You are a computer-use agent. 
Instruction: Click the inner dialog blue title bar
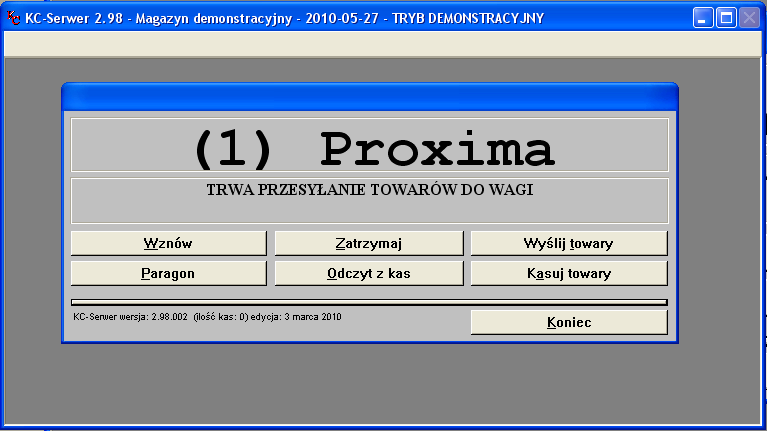pyautogui.click(x=370, y=97)
